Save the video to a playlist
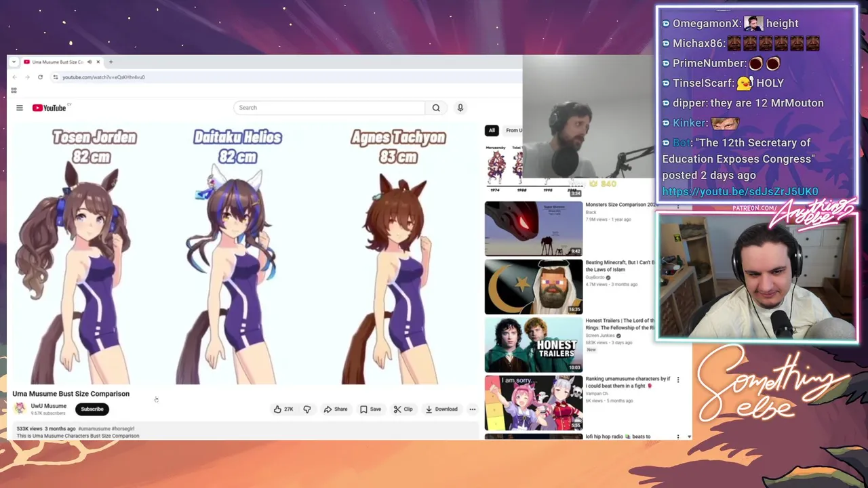 click(x=370, y=409)
